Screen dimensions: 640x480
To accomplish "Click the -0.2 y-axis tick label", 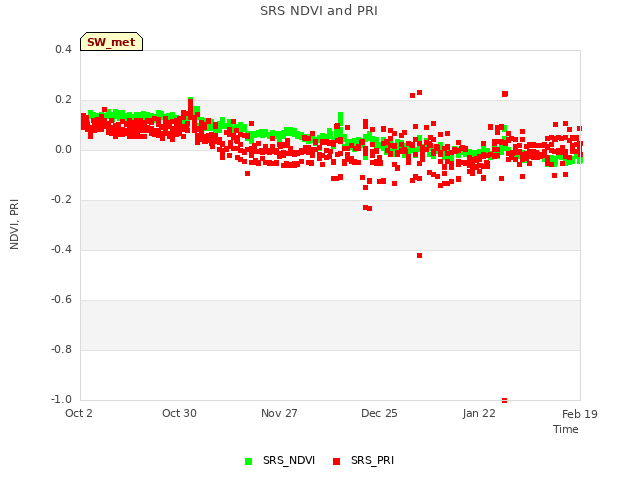I will [x=61, y=200].
